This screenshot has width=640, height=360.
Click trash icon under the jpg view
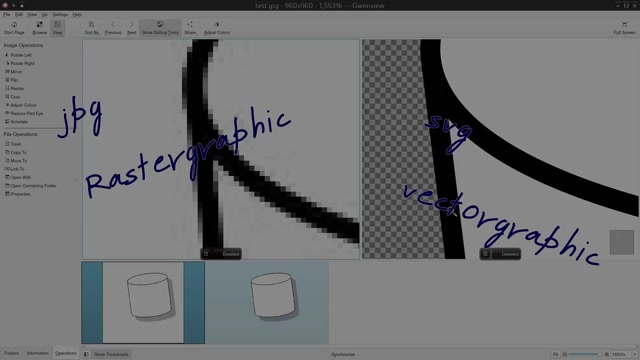206,254
